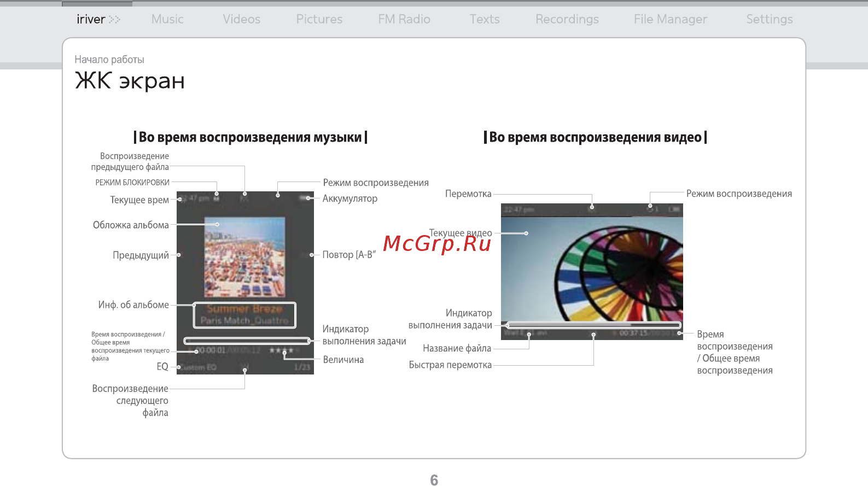Click the label 'Предыдущий'
The width and height of the screenshot is (868, 486).
pyautogui.click(x=141, y=255)
